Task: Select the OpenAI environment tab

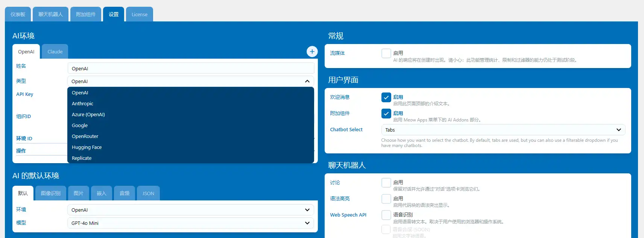Action: click(26, 52)
